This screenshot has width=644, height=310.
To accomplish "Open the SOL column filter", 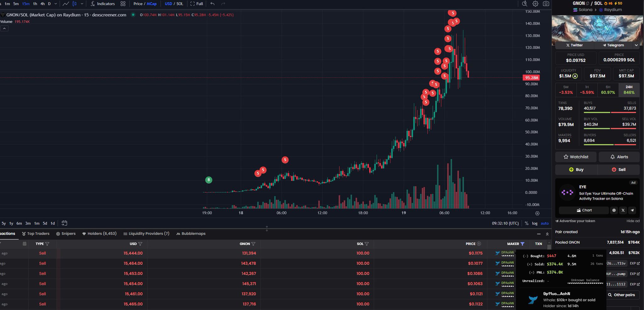I will click(x=367, y=244).
